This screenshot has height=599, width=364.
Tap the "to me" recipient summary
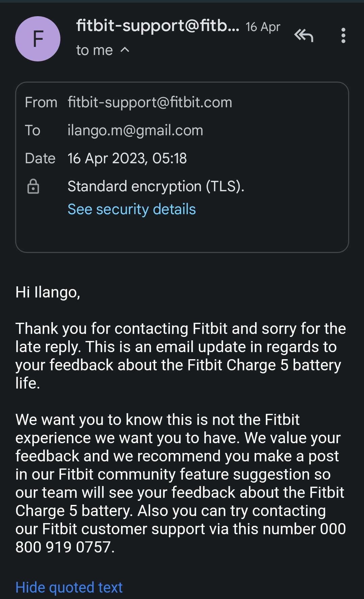[94, 50]
